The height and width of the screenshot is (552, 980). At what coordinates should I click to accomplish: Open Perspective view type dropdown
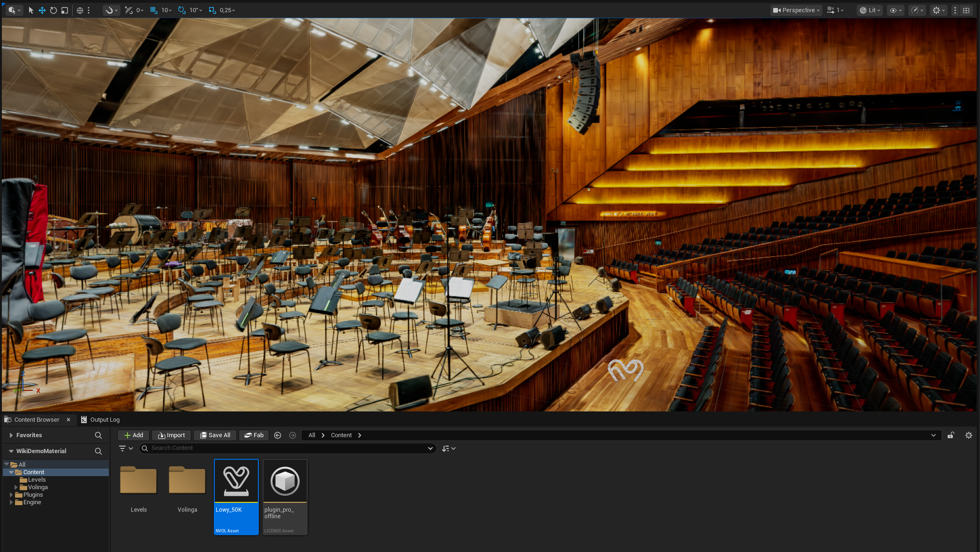[x=796, y=10]
